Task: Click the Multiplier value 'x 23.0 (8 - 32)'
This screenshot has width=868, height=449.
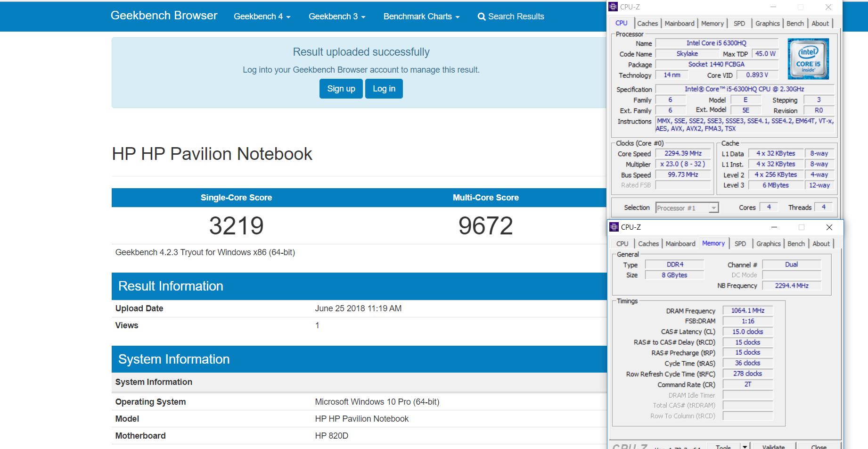Action: [x=683, y=164]
